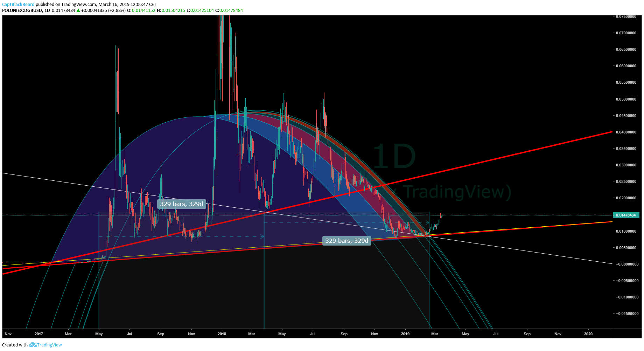This screenshot has height=351, width=644.
Task: Click the current price tag 0.01478484 on axis
Action: (x=626, y=215)
